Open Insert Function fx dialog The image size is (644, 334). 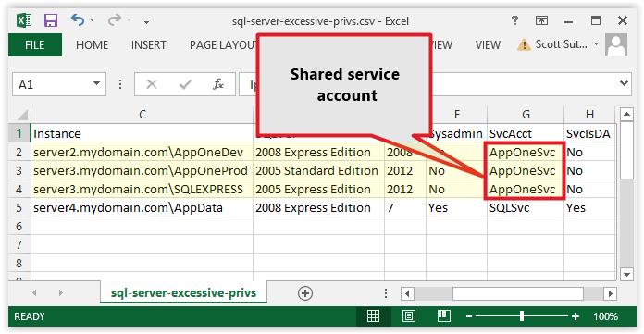tap(218, 84)
